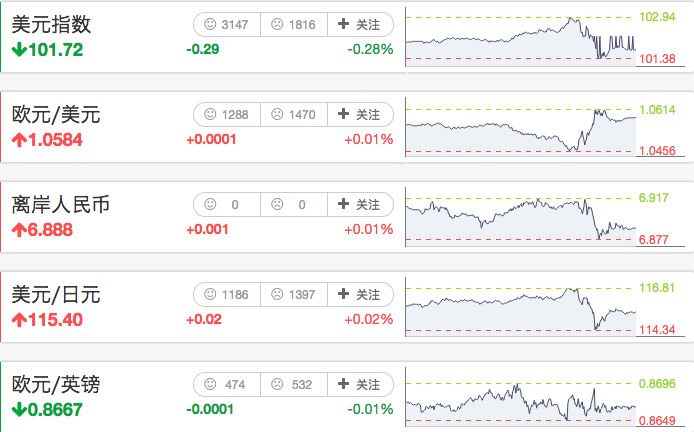The width and height of the screenshot is (694, 432).
Task: Toggle 关注 for 离岸人民币
Action: pyautogui.click(x=359, y=204)
